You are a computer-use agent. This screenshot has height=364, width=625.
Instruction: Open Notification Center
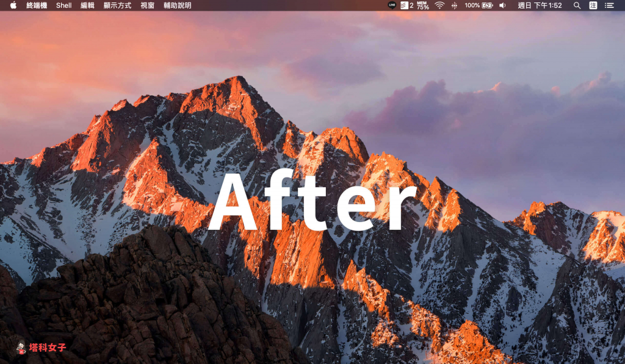coord(609,5)
